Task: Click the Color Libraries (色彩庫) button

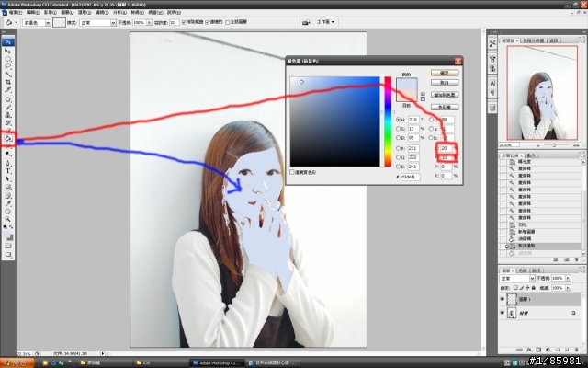Action: (x=445, y=108)
